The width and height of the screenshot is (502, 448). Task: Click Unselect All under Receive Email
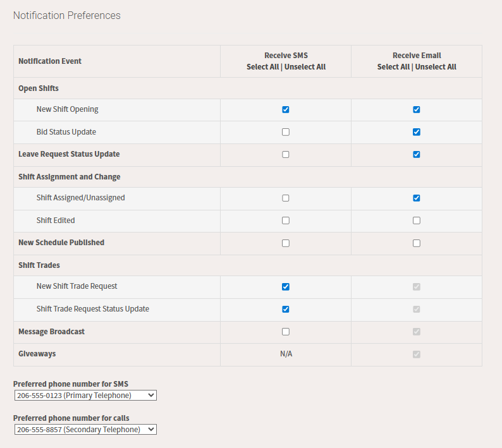click(436, 67)
